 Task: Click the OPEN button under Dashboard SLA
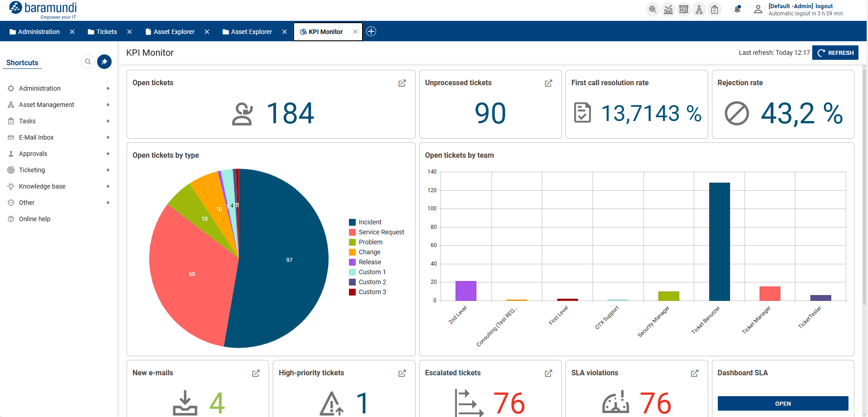(782, 403)
